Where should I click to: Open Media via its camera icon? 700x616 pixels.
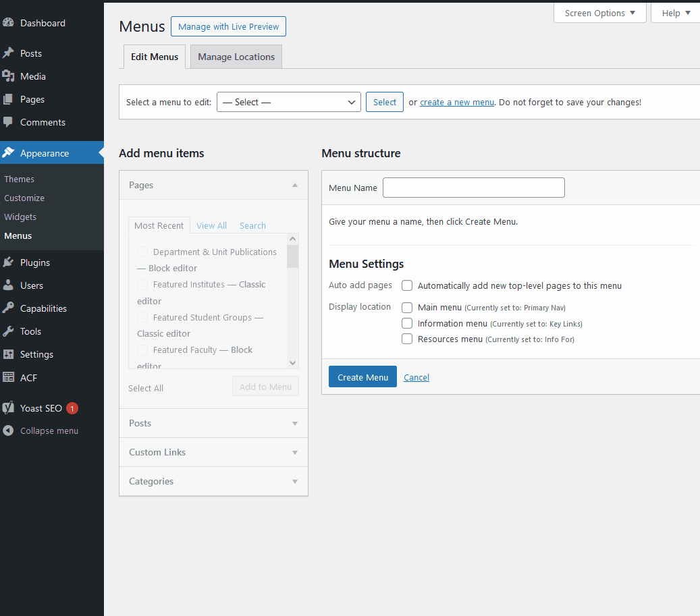[x=9, y=76]
